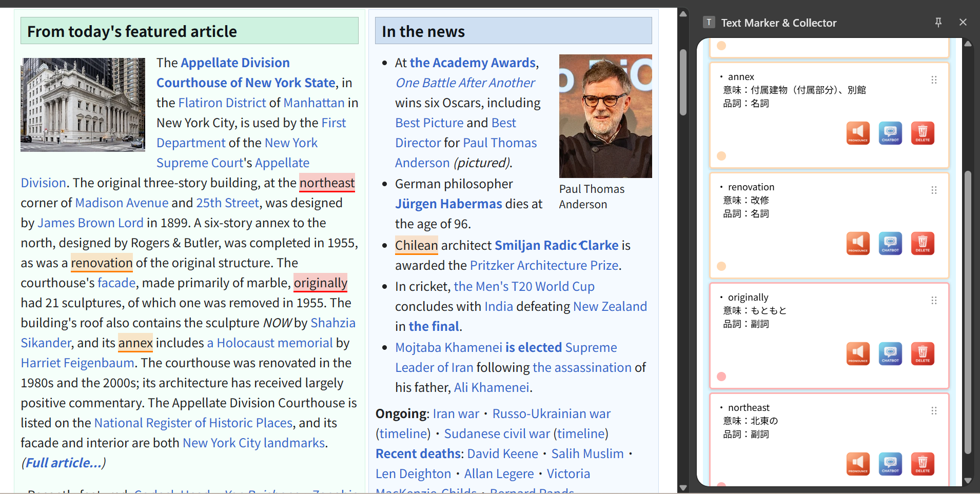Close the Text Marker & Collector panel
This screenshot has width=980, height=494.
click(x=963, y=23)
